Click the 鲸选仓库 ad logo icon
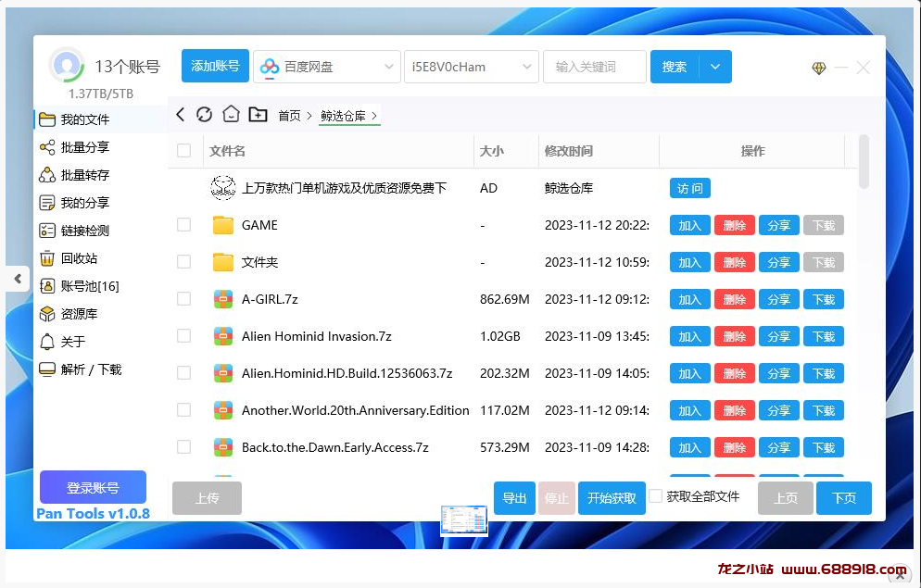The height and width of the screenshot is (588, 921). click(223, 188)
